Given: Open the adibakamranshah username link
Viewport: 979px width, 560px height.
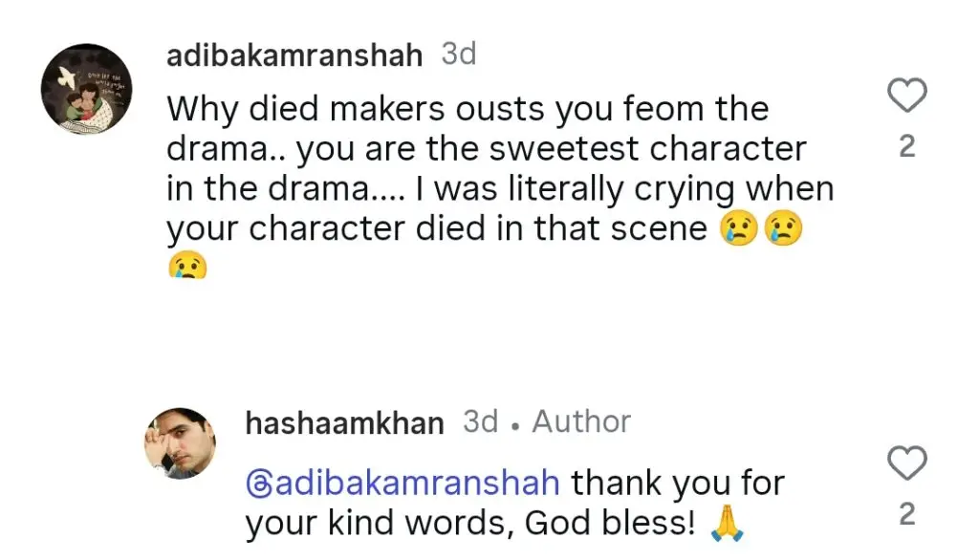Looking at the screenshot, I should point(294,55).
